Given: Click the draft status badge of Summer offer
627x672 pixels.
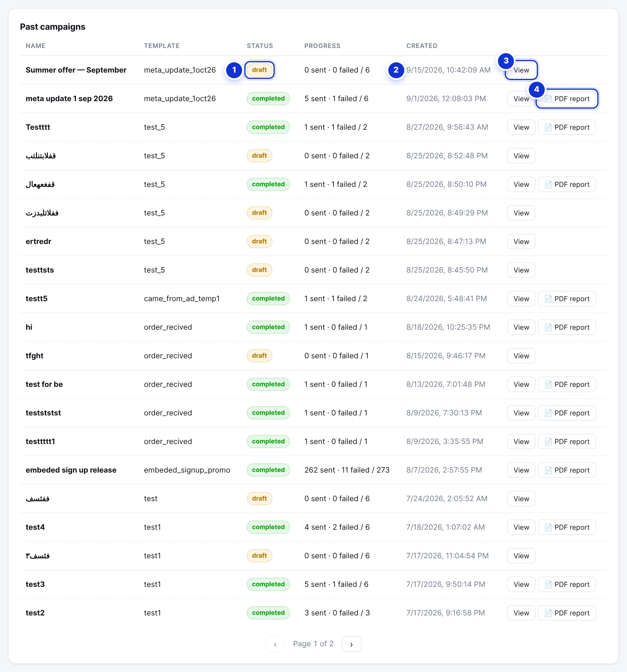Looking at the screenshot, I should [x=259, y=70].
